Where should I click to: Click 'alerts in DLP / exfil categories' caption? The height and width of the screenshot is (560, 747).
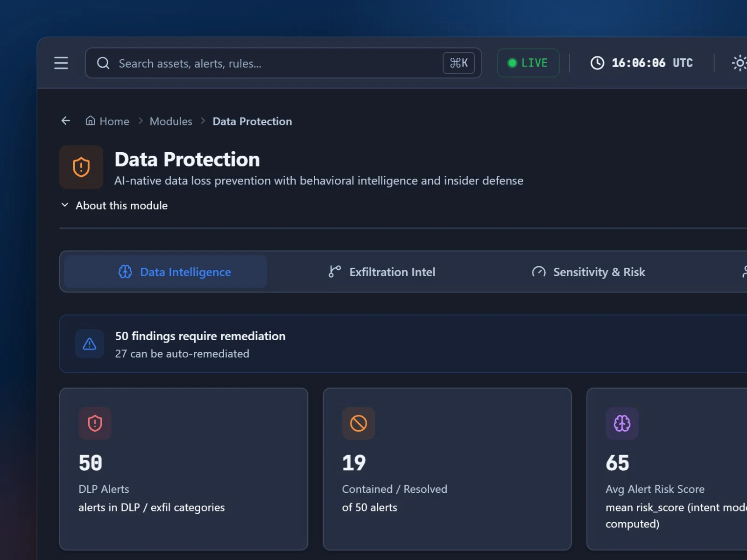click(152, 507)
